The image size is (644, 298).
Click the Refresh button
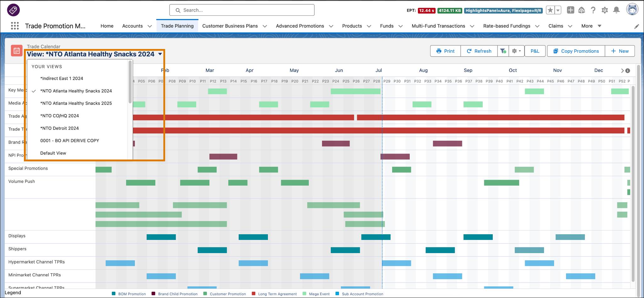pyautogui.click(x=479, y=51)
